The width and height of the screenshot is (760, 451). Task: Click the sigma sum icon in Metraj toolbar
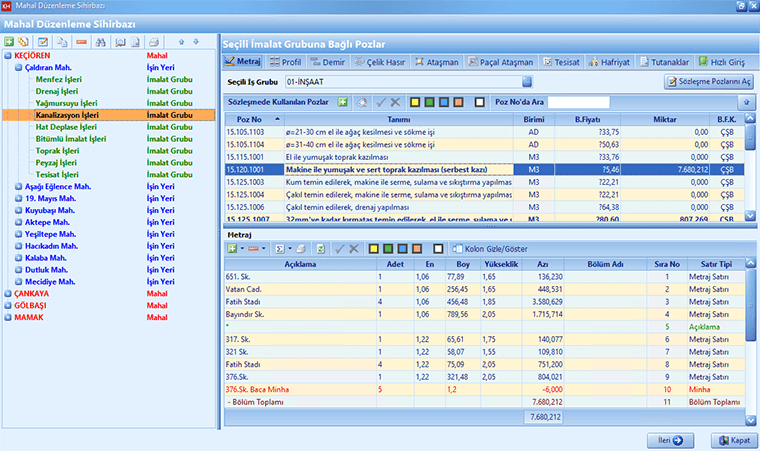click(x=281, y=248)
